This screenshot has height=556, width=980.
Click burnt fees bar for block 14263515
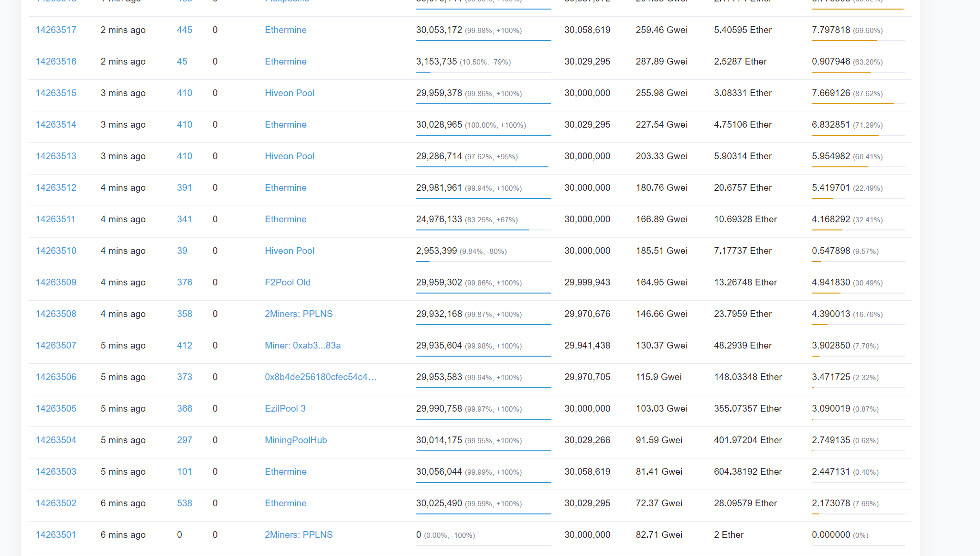[x=858, y=104]
